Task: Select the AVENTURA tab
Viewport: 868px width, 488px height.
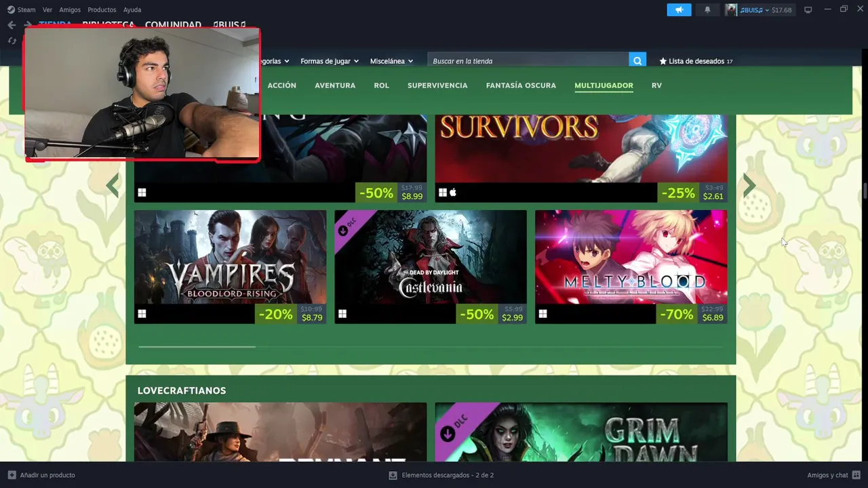Action: coord(335,85)
